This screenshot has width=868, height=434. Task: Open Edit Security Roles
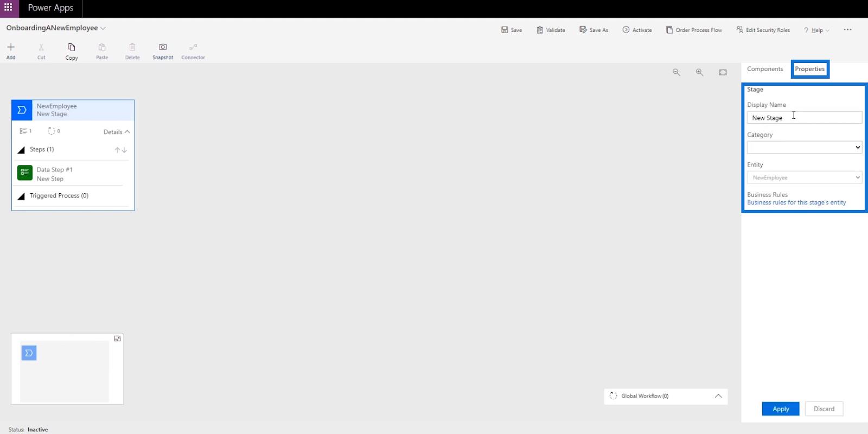(x=763, y=30)
